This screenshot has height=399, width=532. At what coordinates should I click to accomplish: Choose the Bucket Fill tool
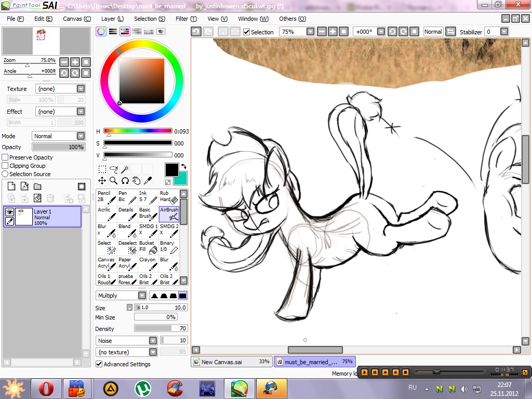tap(148, 247)
